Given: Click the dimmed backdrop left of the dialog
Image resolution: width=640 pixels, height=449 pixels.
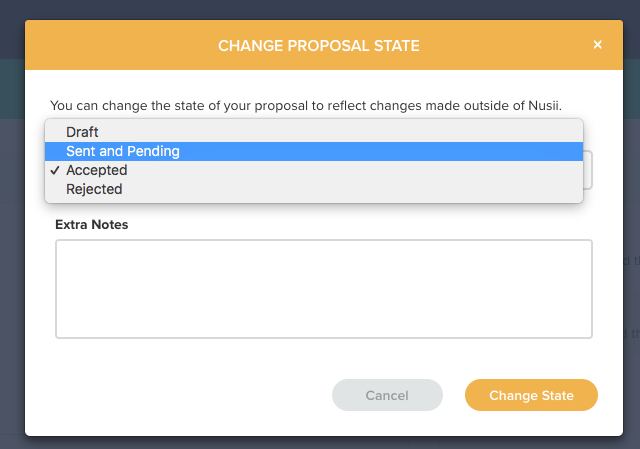Looking at the screenshot, I should coord(11,250).
